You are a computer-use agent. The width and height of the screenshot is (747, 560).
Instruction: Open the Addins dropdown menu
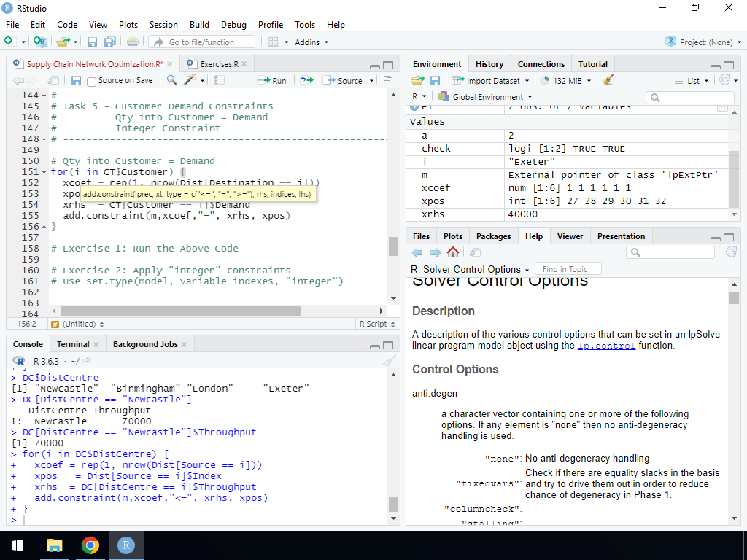coord(311,42)
